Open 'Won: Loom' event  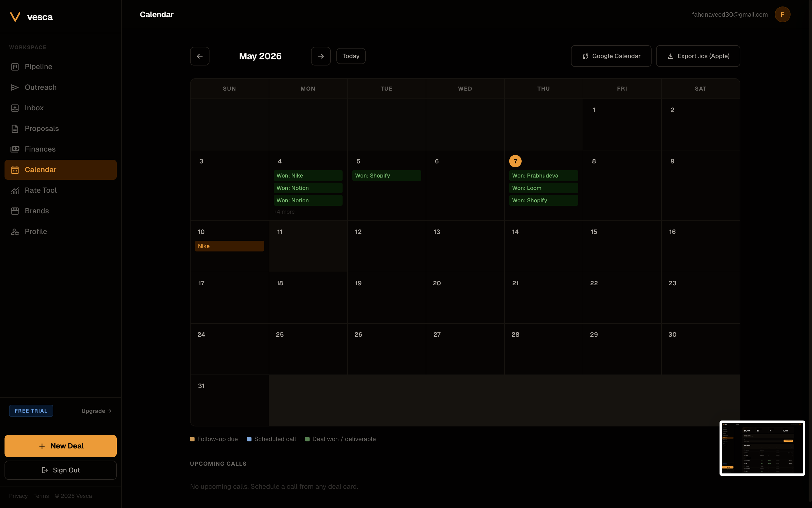pyautogui.click(x=544, y=188)
